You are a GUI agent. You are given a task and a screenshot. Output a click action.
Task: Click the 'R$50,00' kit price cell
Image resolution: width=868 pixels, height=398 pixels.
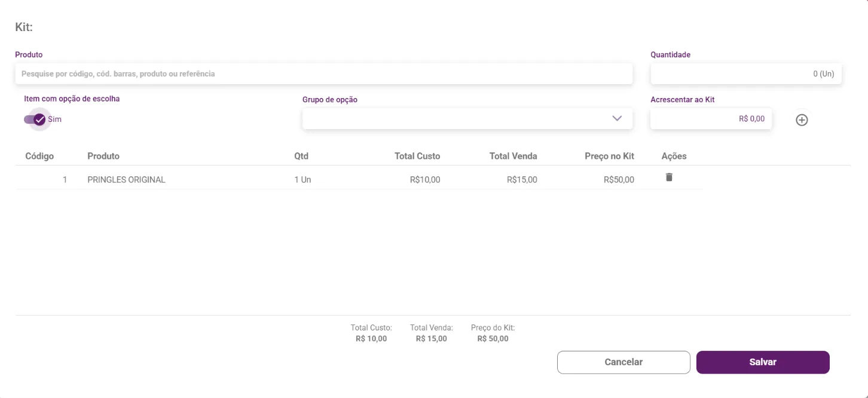click(x=619, y=179)
